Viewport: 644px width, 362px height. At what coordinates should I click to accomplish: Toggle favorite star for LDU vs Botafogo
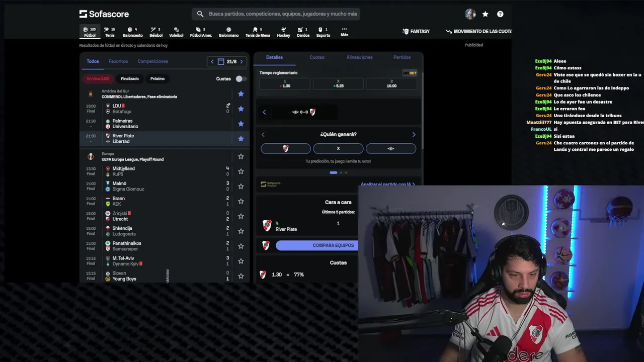(x=241, y=109)
